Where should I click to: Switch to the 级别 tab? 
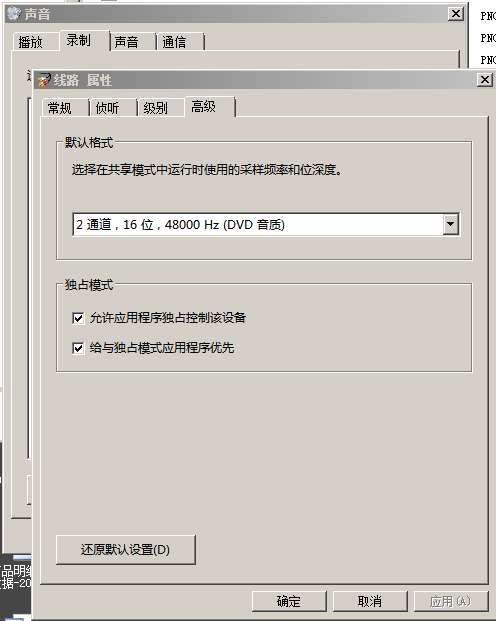pyautogui.click(x=160, y=108)
